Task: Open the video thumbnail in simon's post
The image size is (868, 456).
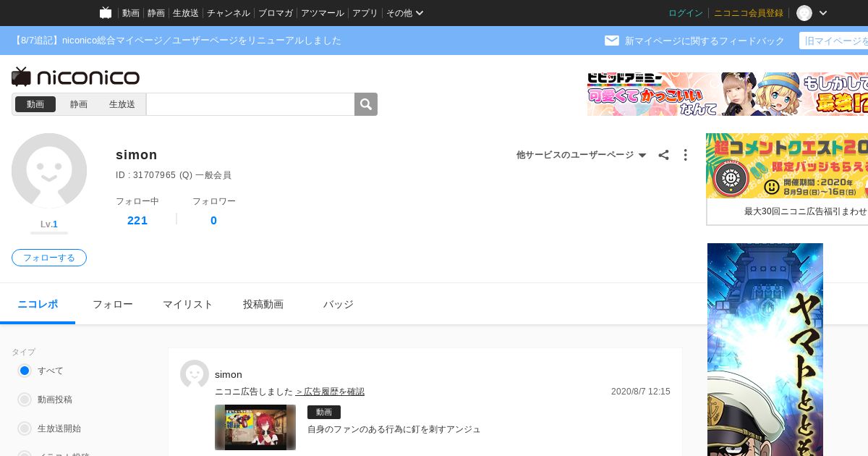Action: [x=255, y=427]
